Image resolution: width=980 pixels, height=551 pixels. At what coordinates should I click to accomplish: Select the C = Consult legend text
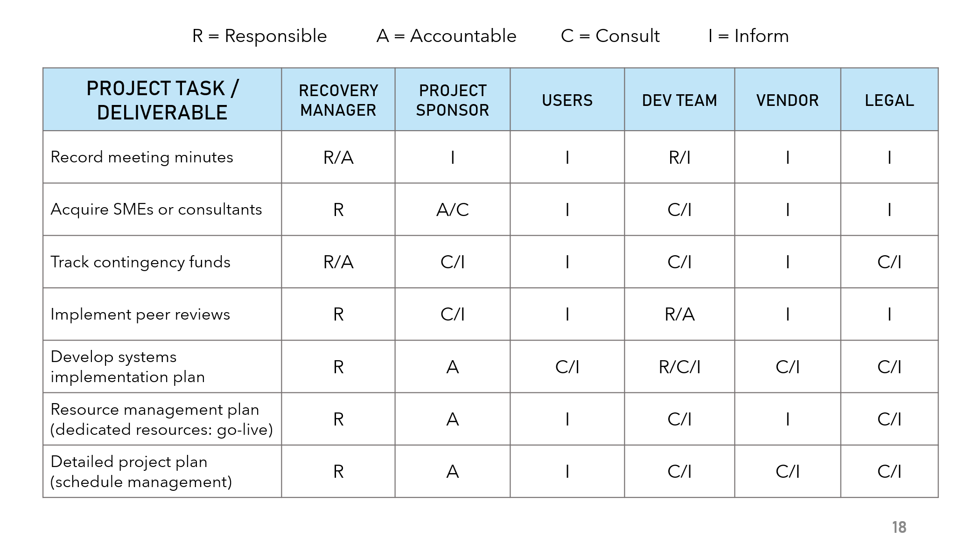(610, 36)
